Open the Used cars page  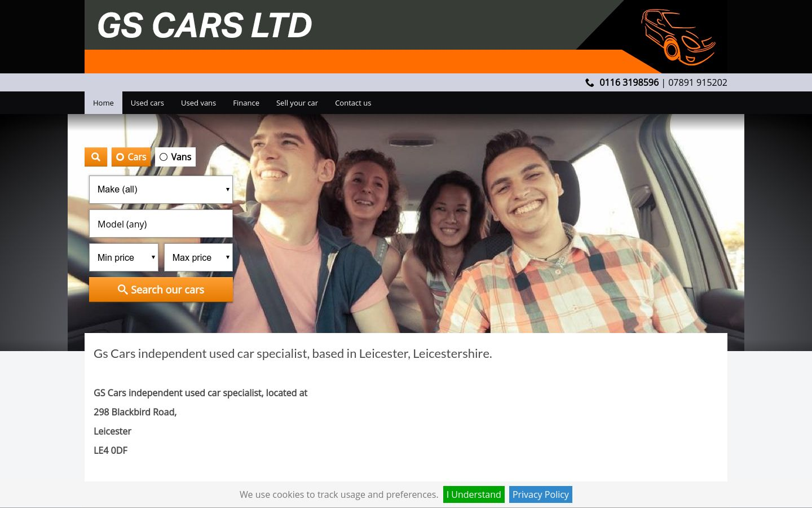tap(147, 103)
